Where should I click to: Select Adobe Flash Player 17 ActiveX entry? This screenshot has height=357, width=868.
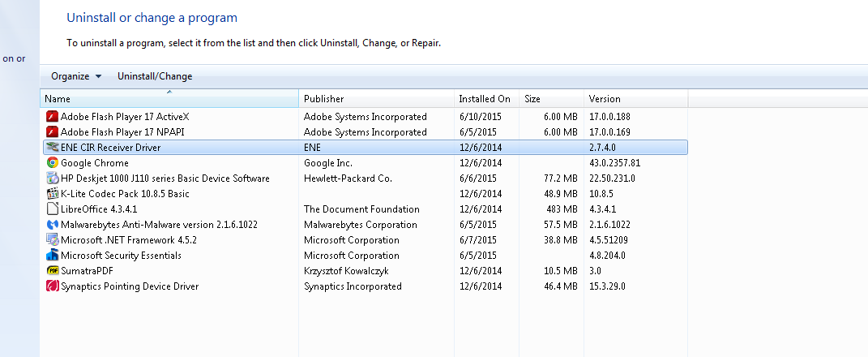[x=125, y=116]
